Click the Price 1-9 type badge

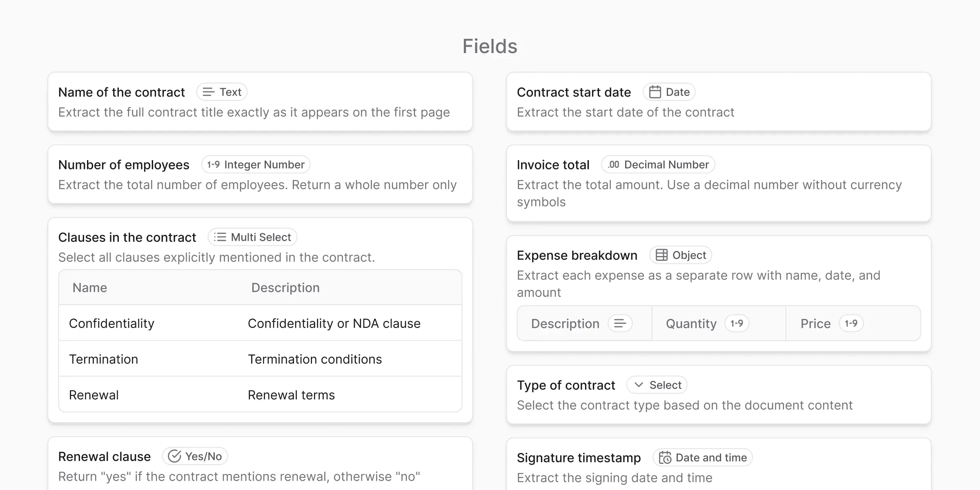pos(851,323)
